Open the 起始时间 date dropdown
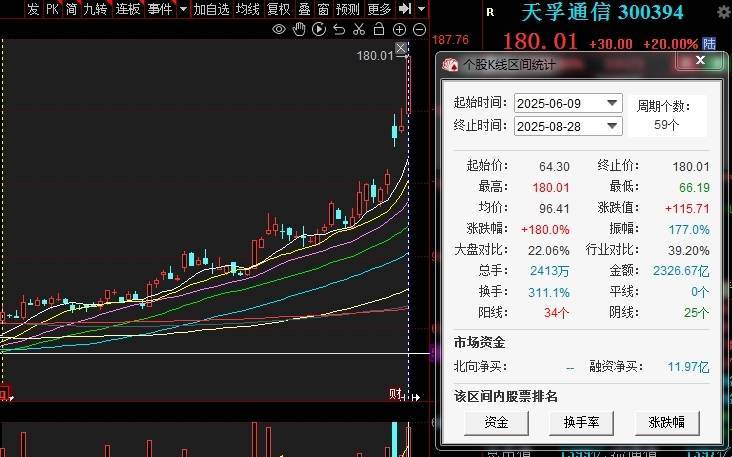 [613, 104]
